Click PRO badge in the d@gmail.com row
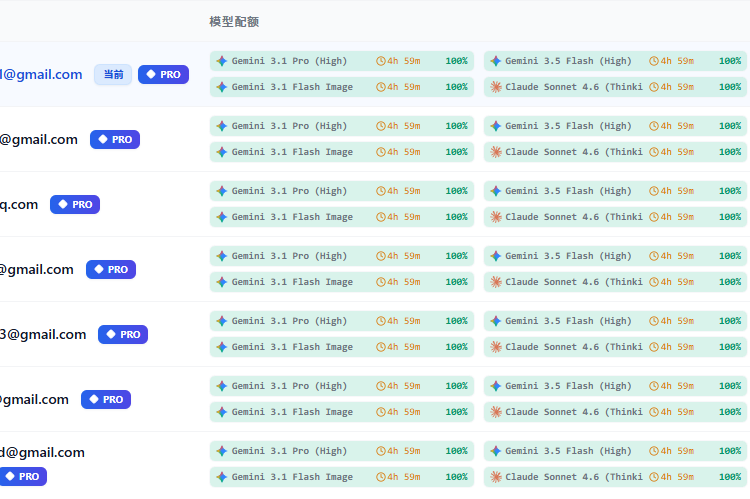This screenshot has width=750, height=499. pos(23,477)
